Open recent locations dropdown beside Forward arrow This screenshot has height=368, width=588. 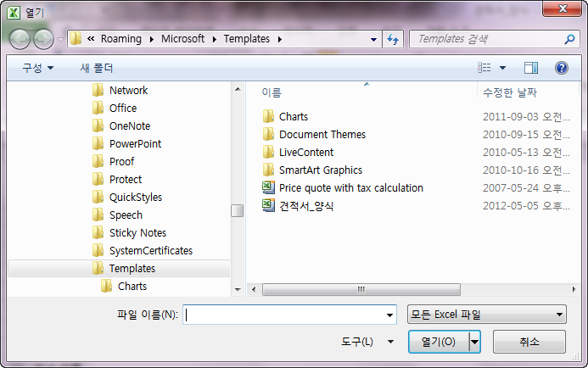(60, 39)
